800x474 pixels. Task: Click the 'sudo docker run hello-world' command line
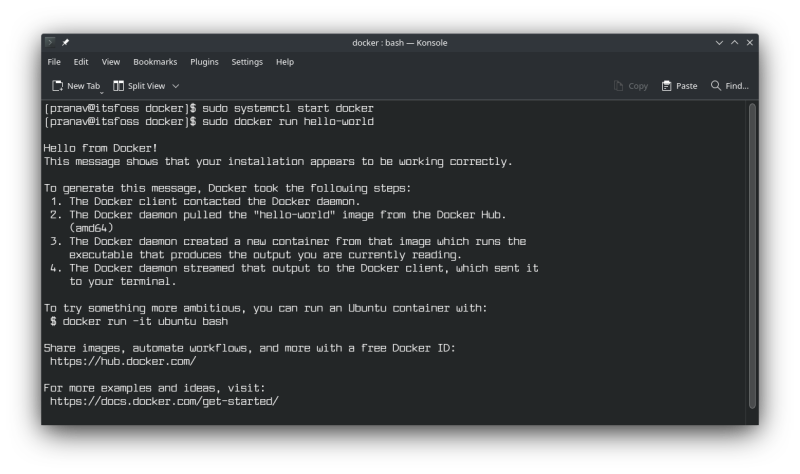[x=288, y=122]
